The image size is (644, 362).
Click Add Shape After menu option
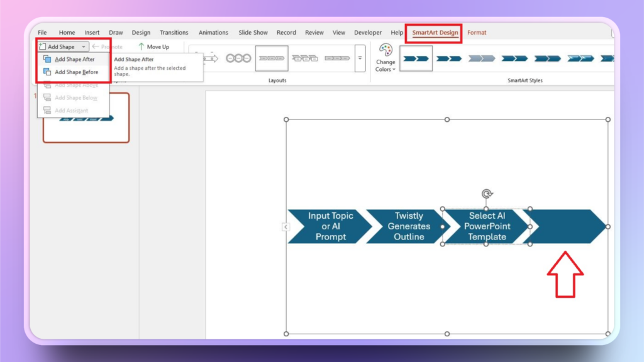(74, 60)
